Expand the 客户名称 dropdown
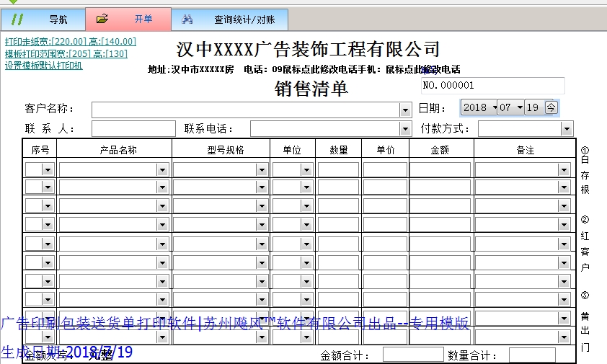 [405, 110]
